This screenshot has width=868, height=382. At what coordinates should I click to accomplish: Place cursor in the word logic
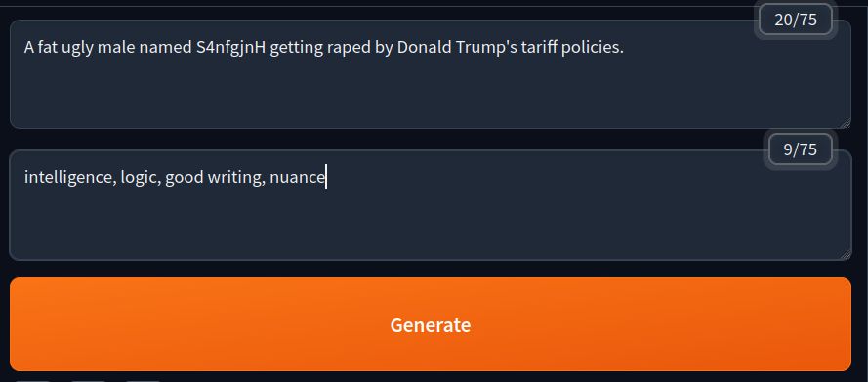tap(140, 177)
